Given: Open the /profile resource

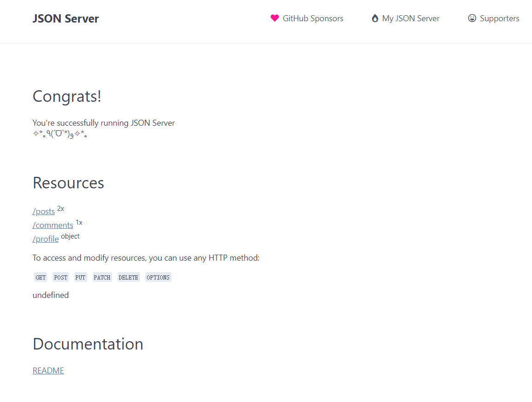Looking at the screenshot, I should coord(46,239).
